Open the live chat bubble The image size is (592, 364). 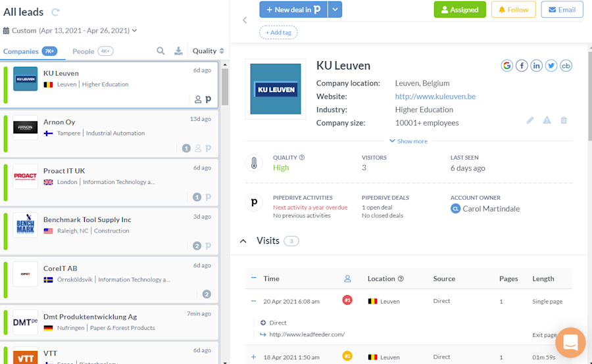tap(570, 342)
